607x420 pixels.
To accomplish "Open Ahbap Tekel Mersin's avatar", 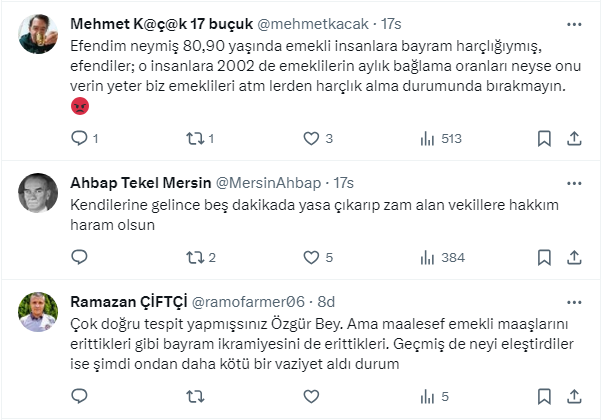I will click(x=40, y=193).
